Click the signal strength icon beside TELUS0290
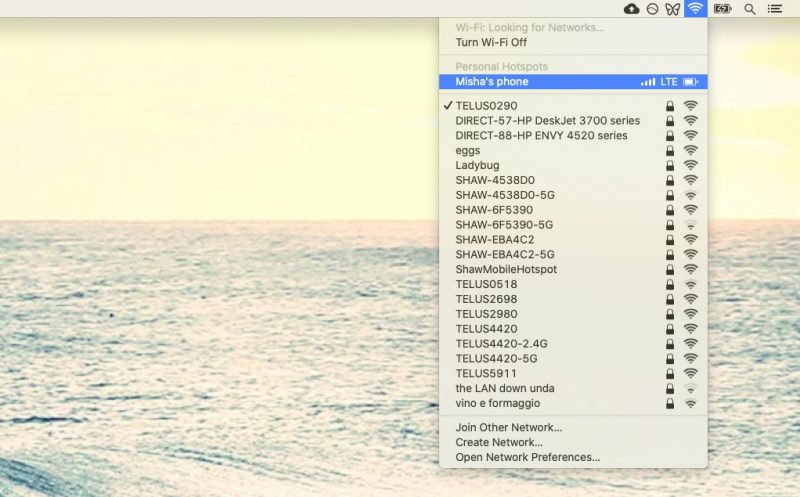The width and height of the screenshot is (800, 497). point(690,106)
